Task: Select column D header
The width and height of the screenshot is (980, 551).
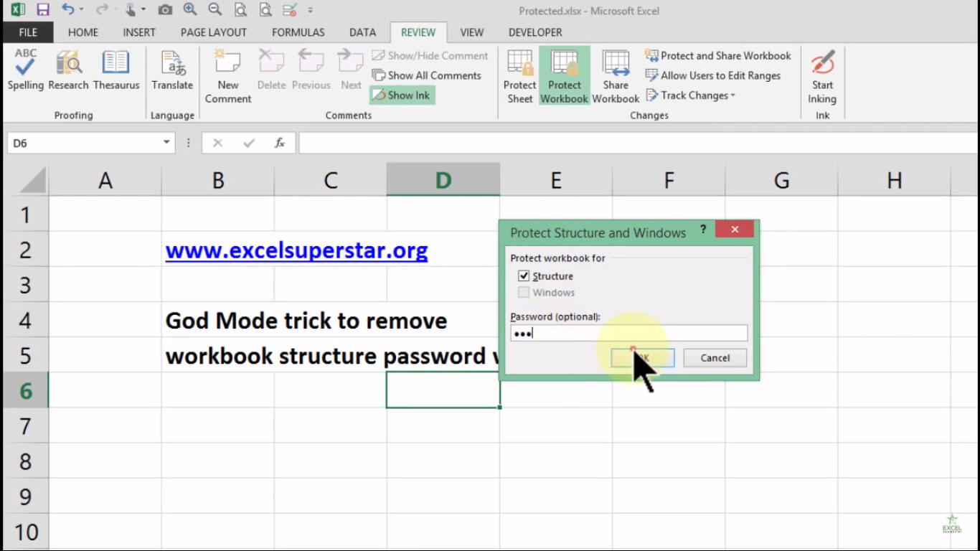Action: click(443, 180)
